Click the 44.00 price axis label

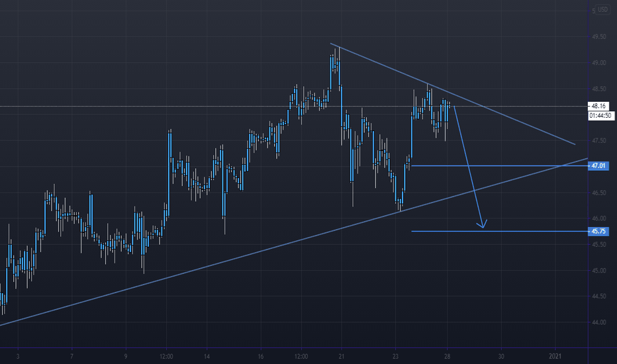point(599,322)
